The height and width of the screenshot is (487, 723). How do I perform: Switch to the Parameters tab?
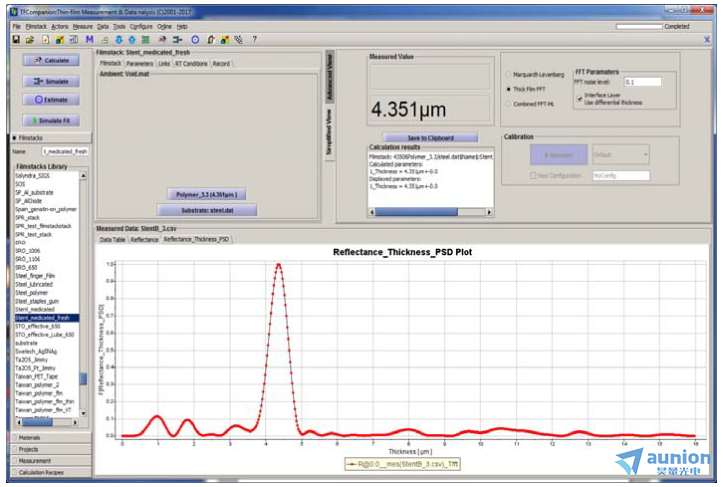[x=139, y=64]
